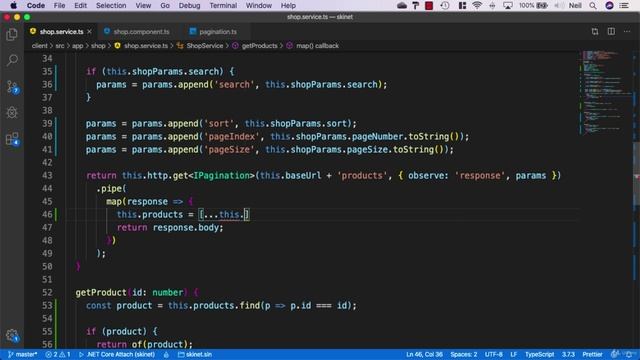Open Problems via errors and warnings count
640x360 pixels.
[58, 354]
